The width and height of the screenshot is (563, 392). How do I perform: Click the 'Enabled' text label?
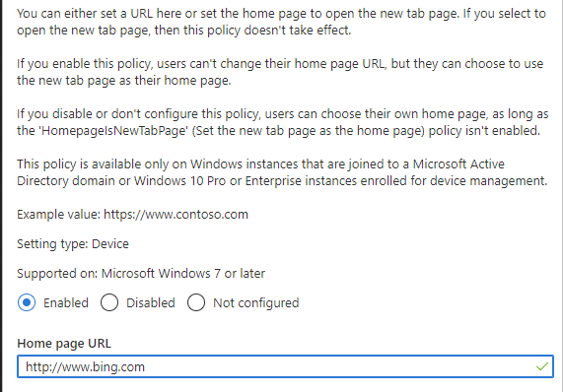(x=66, y=303)
